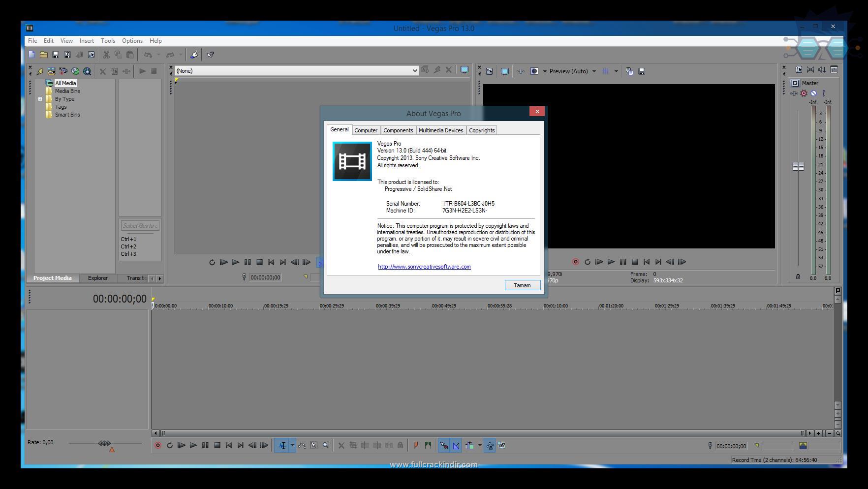Viewport: 868px width, 489px height.
Task: Click the What's This help cursor icon
Action: (211, 55)
